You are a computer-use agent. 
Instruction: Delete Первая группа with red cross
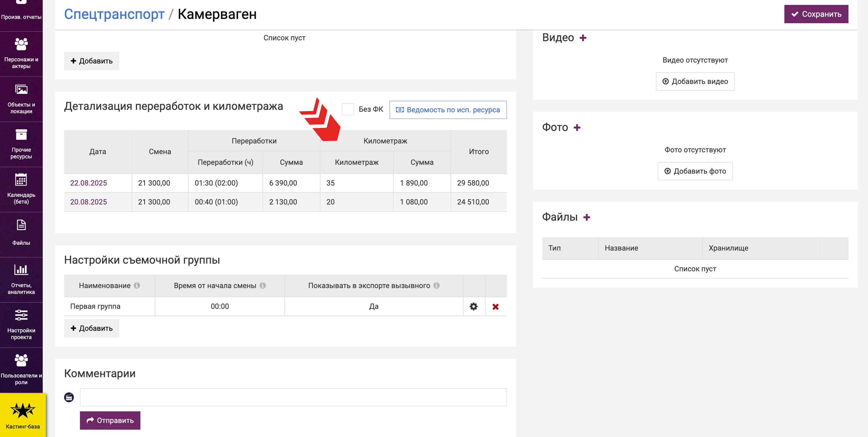click(x=495, y=307)
